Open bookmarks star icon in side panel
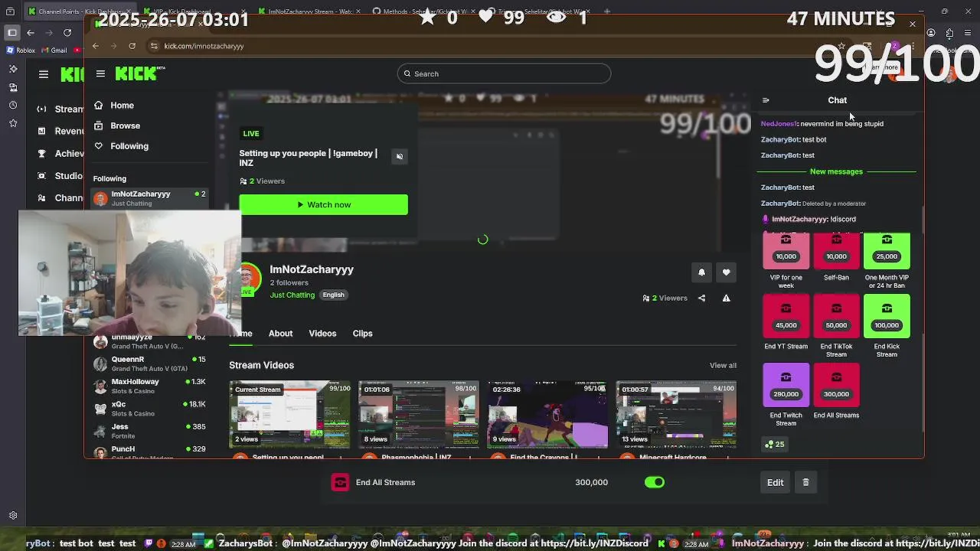 pos(12,123)
